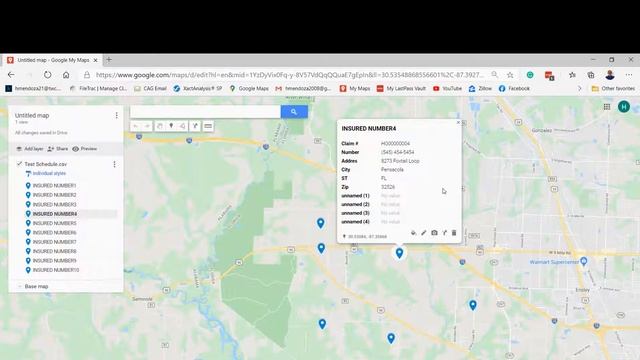Click the Undo toolbar icon

point(136,126)
